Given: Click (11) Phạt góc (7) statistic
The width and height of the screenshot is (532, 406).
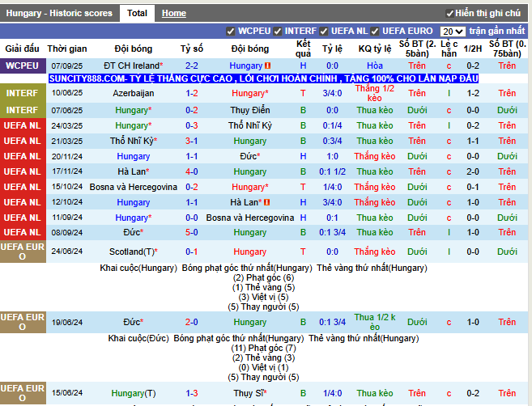Looking at the screenshot, I should coord(263,348).
